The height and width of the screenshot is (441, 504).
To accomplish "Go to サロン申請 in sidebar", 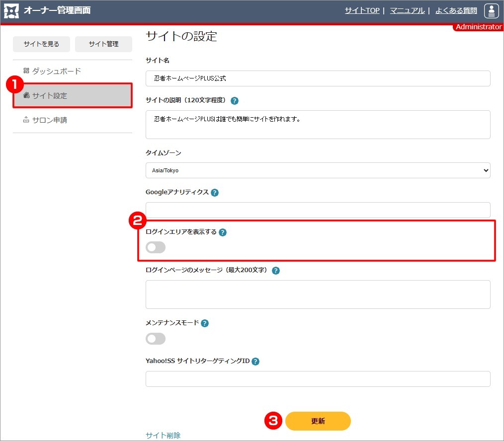I will pyautogui.click(x=49, y=120).
